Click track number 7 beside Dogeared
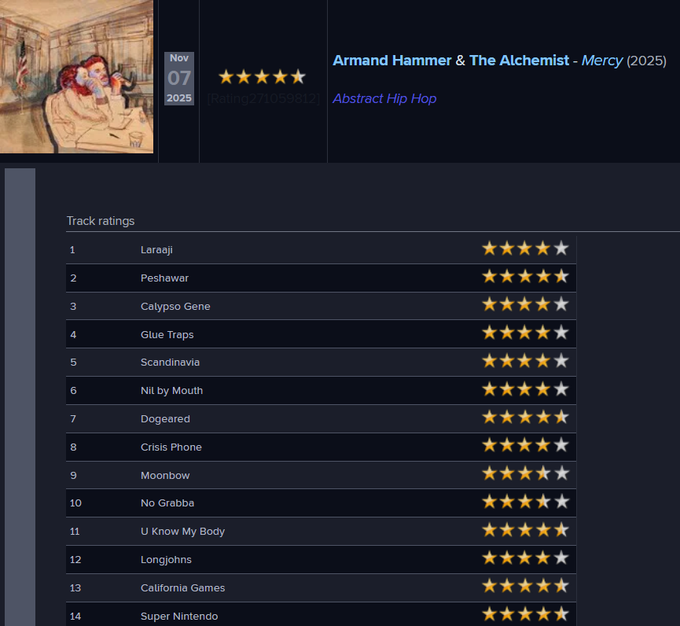Screen dimensions: 680x626 (73, 419)
